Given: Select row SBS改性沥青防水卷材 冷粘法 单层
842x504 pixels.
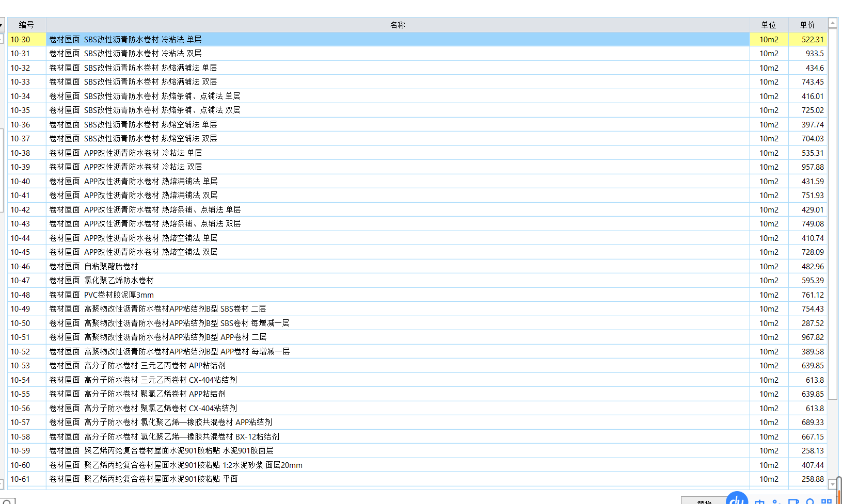Looking at the screenshot, I should click(398, 39).
